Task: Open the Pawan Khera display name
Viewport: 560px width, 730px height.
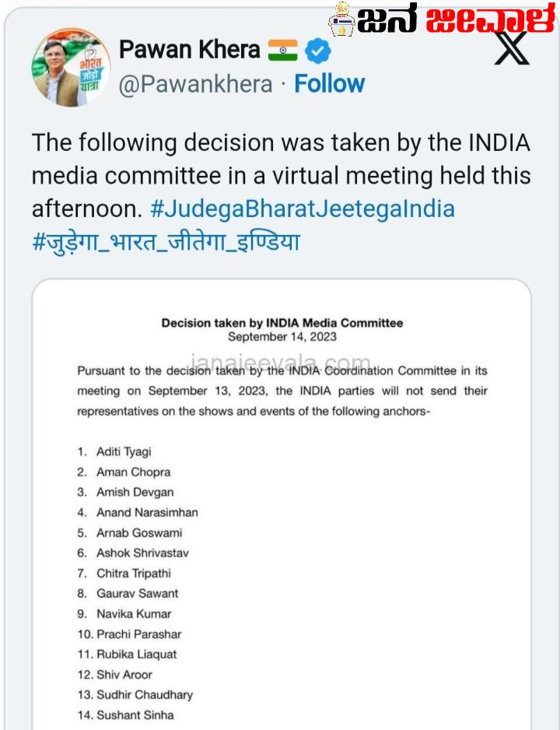Action: tap(189, 50)
